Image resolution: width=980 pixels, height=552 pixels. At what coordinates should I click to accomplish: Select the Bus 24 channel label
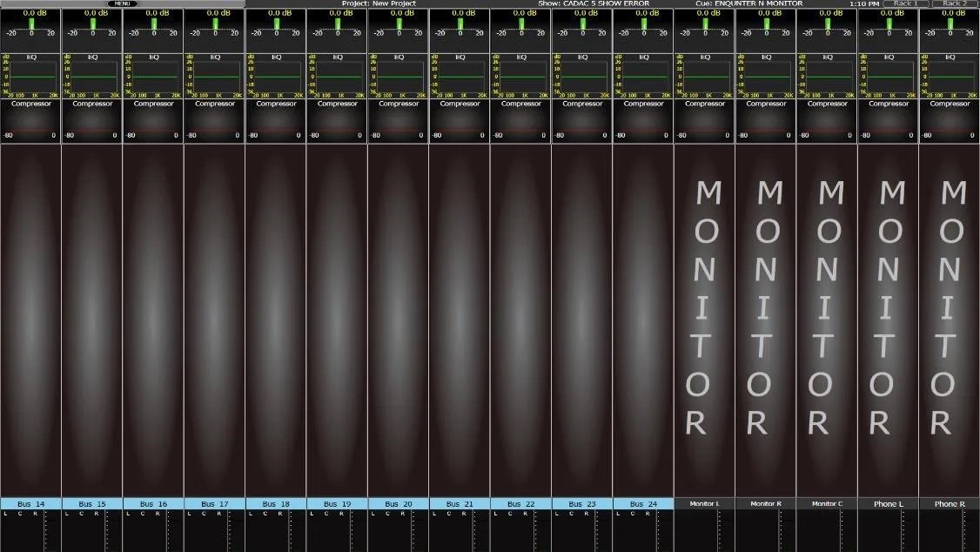pyautogui.click(x=643, y=503)
